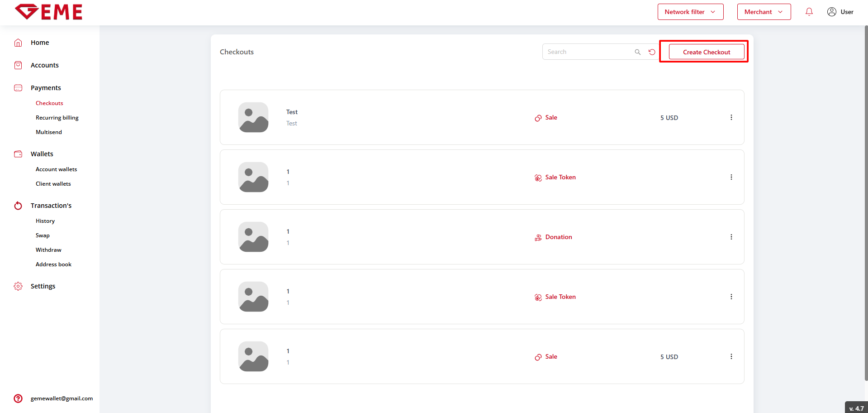Open the help question mark icon

tap(18, 399)
